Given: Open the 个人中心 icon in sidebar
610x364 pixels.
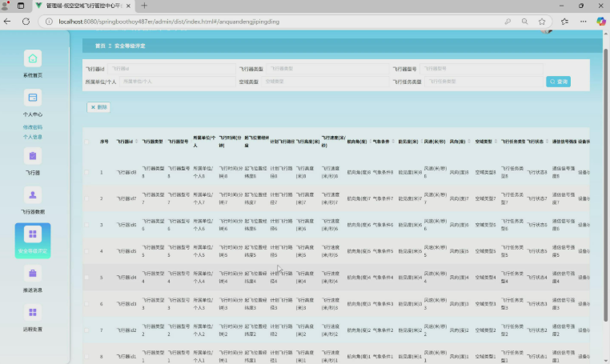Looking at the screenshot, I should coord(33,98).
